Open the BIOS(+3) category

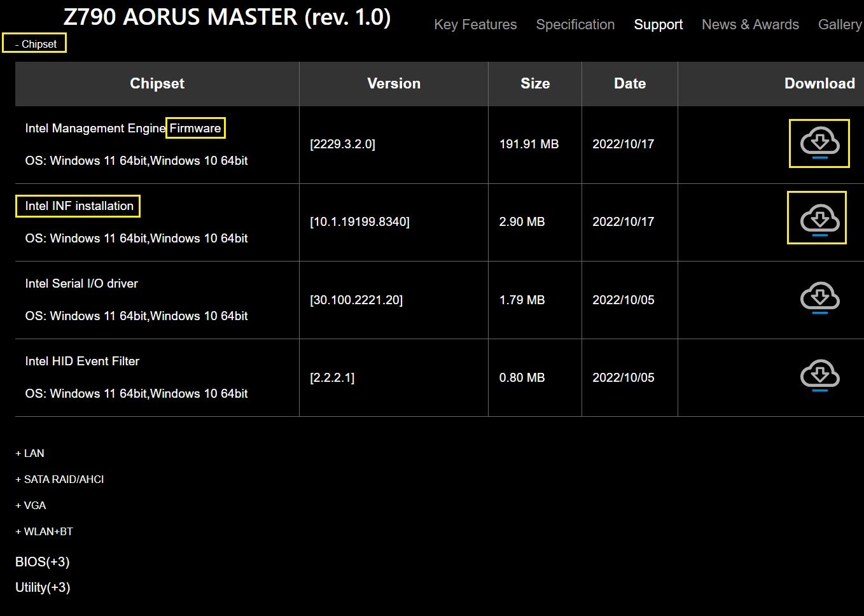coord(43,562)
